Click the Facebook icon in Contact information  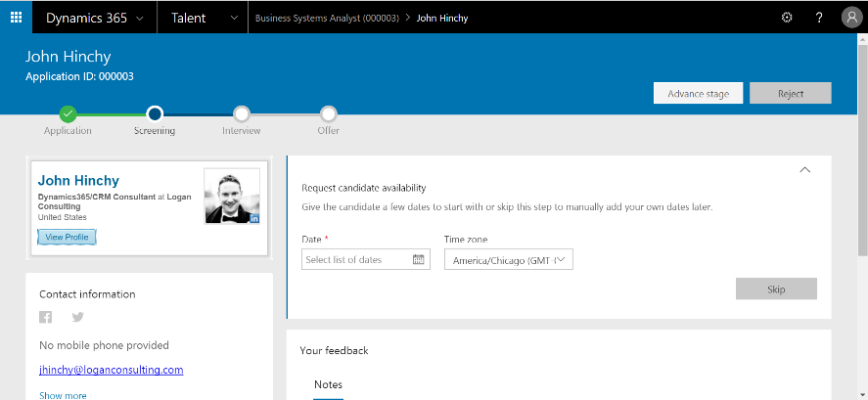45,317
